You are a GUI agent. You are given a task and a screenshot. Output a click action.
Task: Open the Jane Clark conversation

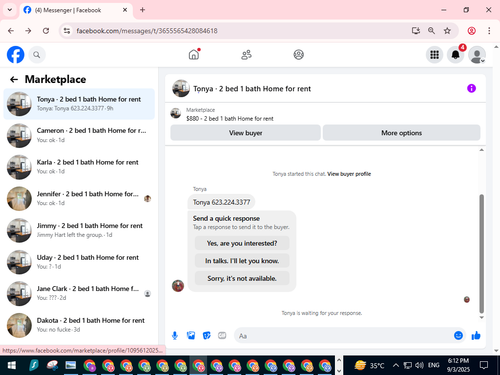tap(79, 294)
